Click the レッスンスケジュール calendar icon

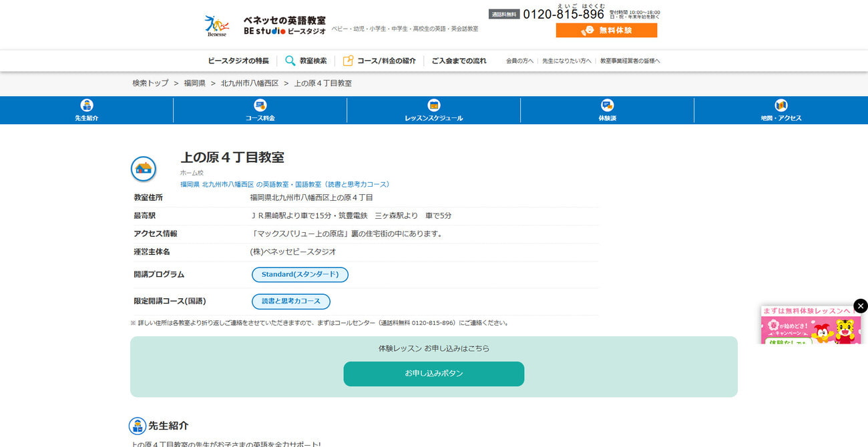(433, 105)
